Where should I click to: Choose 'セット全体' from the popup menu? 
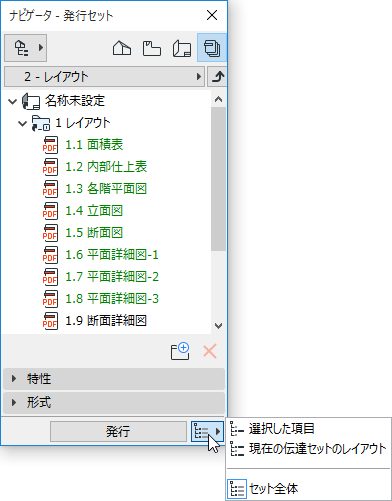click(x=308, y=489)
